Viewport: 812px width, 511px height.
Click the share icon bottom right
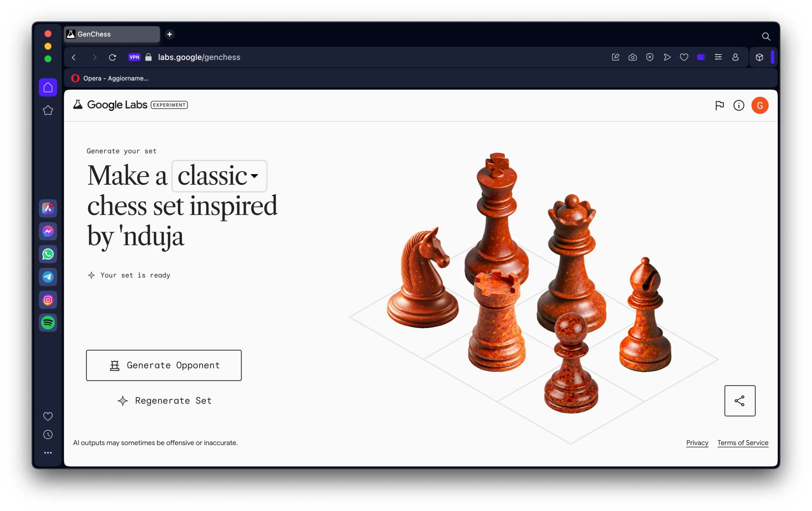(x=740, y=400)
